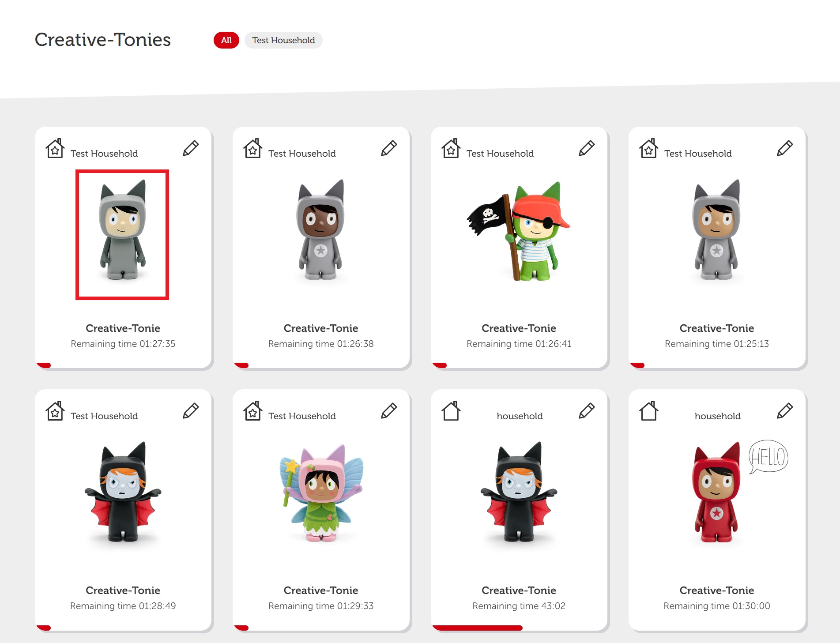
Task: Click the red usage progress bar on 43:02 card
Action: click(x=478, y=628)
